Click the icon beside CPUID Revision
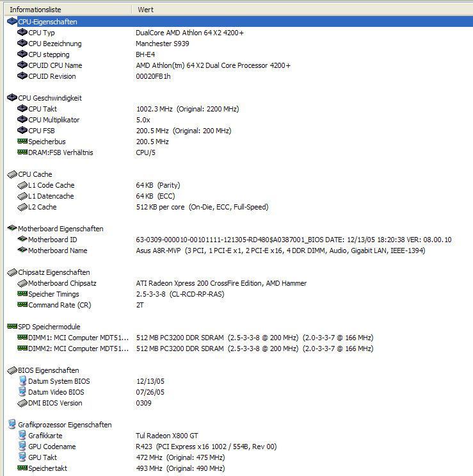This screenshot has height=476, width=473. [22, 76]
